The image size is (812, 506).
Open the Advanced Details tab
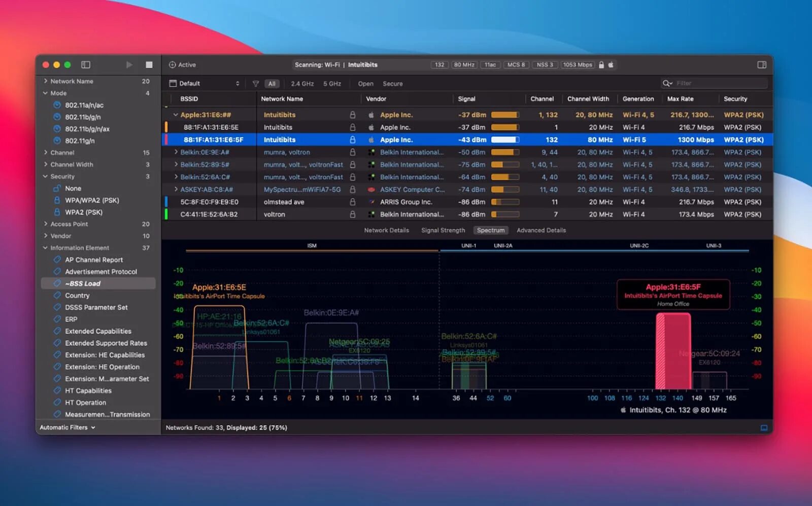coord(541,230)
